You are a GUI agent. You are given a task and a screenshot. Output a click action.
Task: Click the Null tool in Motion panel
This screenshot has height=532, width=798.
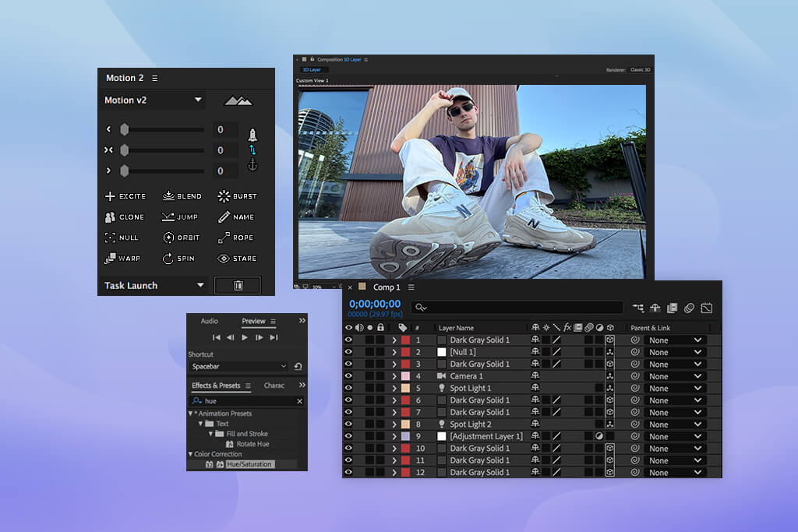121,238
